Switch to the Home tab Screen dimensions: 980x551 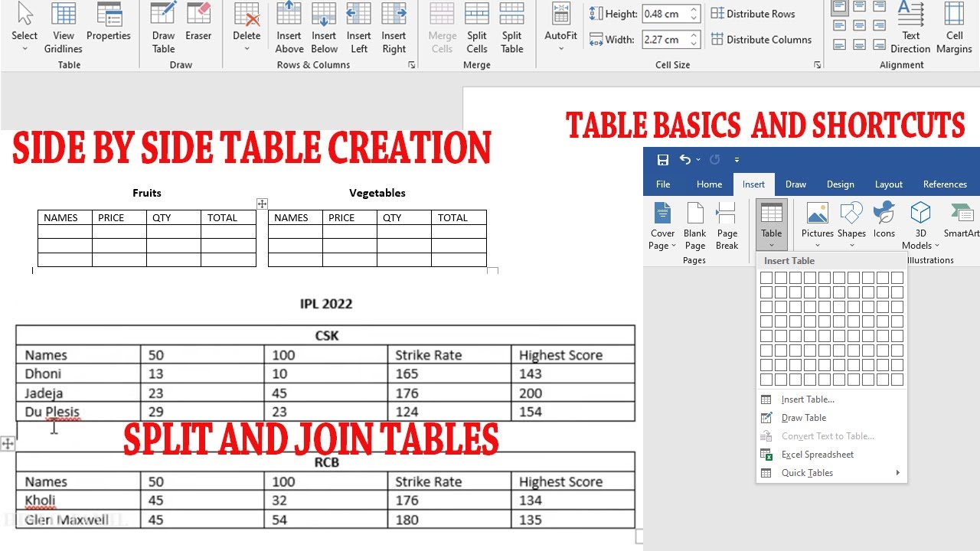click(709, 184)
